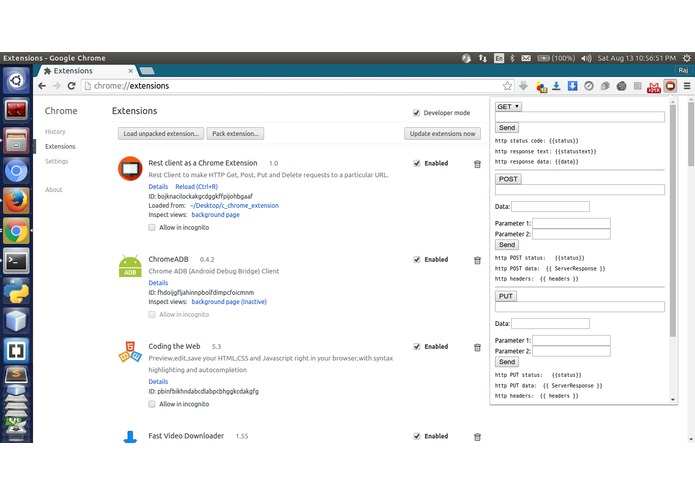Focus the POST Data input field
The width and height of the screenshot is (695, 494).
(551, 206)
